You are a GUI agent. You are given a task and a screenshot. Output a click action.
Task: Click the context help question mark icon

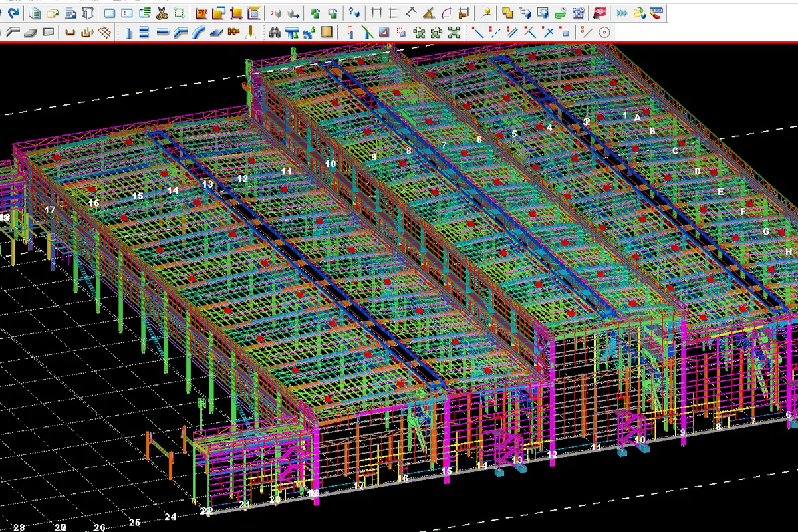pos(352,12)
